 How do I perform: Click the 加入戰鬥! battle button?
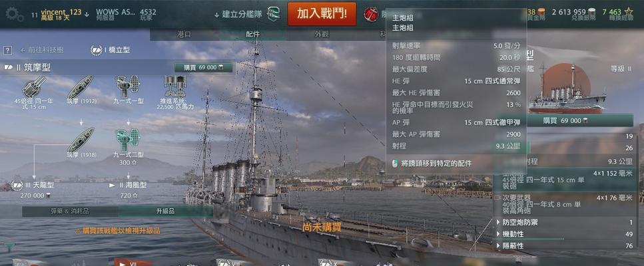pos(322,13)
